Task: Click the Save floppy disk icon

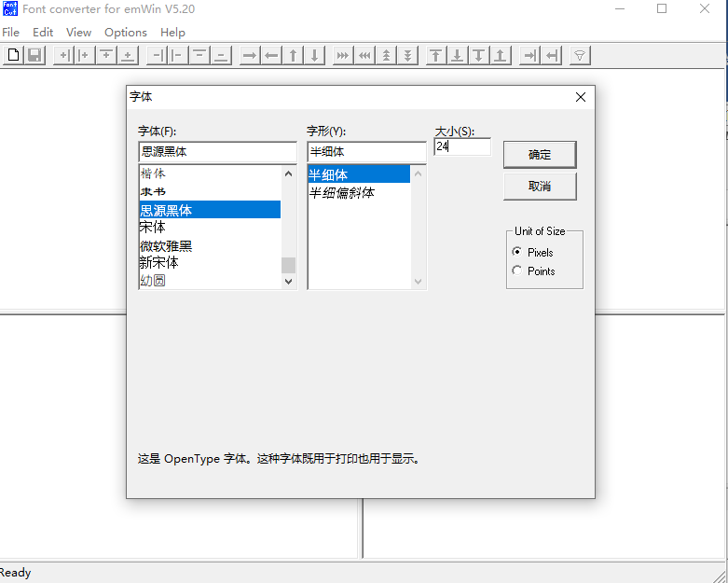Action: click(x=34, y=56)
